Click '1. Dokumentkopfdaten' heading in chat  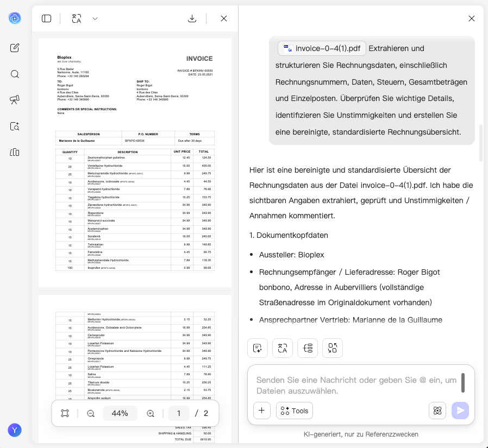click(289, 235)
